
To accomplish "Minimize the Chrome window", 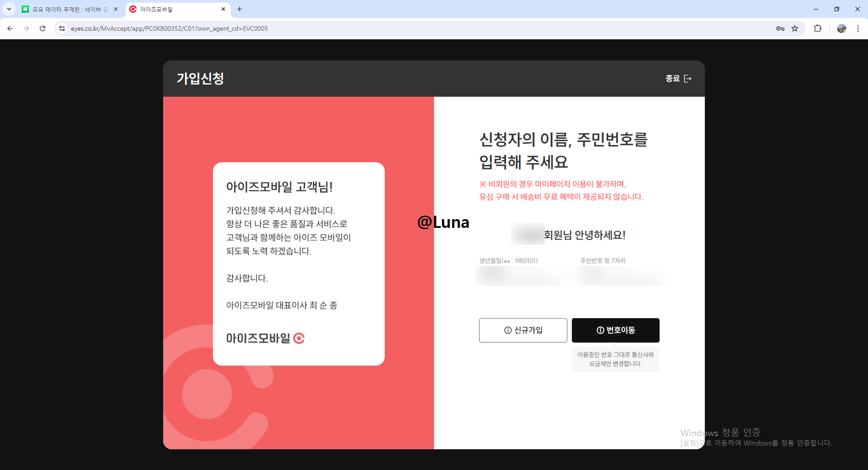I will 816,9.
